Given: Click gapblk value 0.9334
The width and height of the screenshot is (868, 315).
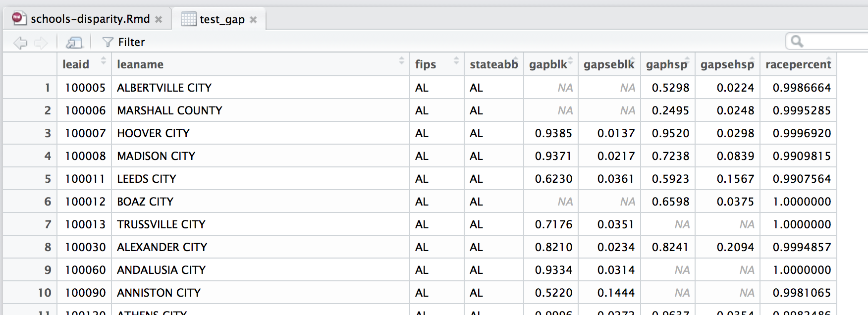Looking at the screenshot, I should point(553,270).
